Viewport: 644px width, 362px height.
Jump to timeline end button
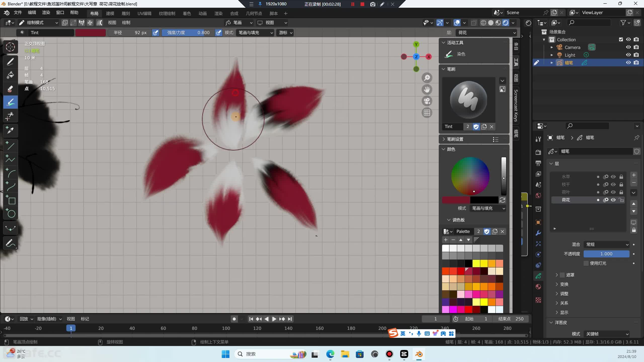290,319
